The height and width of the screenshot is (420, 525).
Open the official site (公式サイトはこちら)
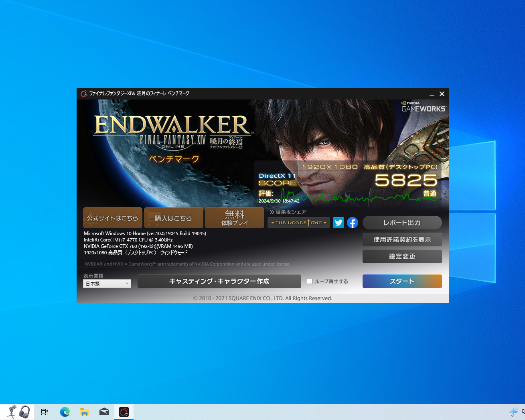coord(113,218)
